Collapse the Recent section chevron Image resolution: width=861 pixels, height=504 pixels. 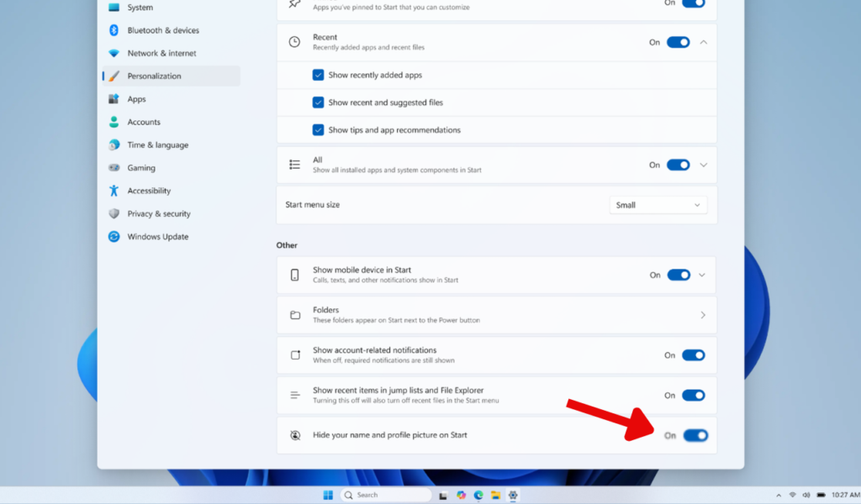(x=704, y=42)
